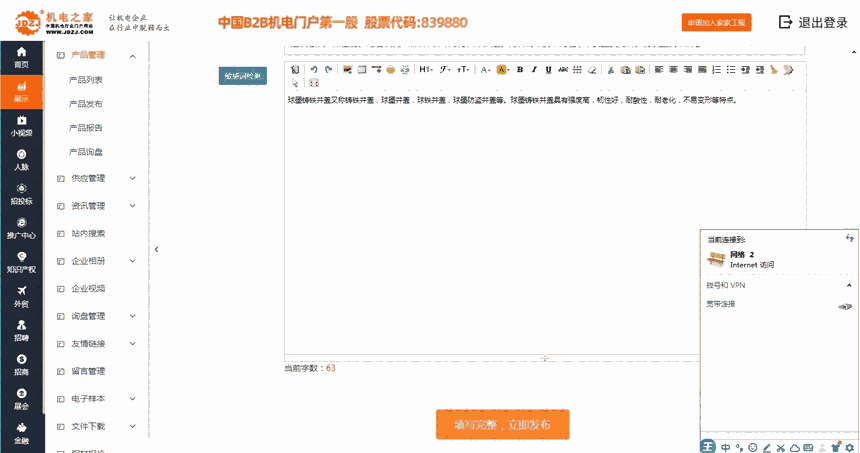The height and width of the screenshot is (453, 860).
Task: Open the 外贸 sidebar section
Action: pyautogui.click(x=21, y=297)
